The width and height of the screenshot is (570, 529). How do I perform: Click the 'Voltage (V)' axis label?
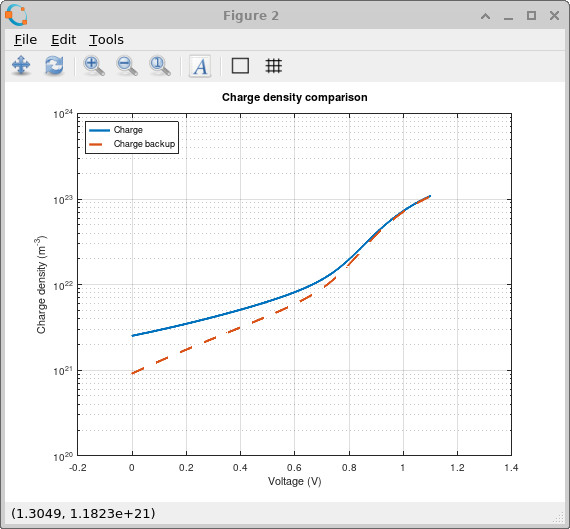294,481
